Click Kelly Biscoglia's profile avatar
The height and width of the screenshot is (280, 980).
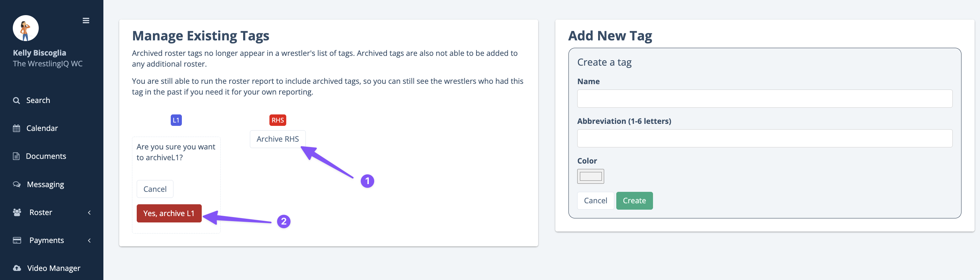pos(26,28)
